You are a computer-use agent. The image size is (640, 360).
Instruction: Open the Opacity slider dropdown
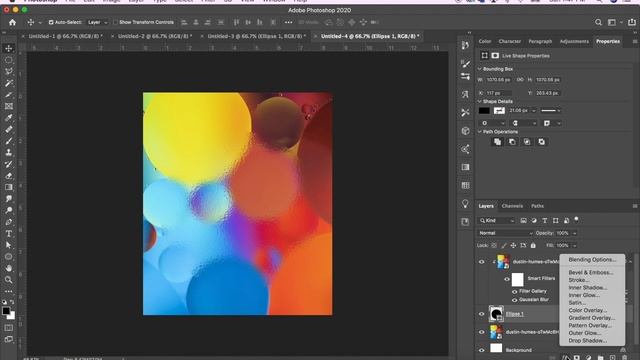tap(574, 233)
